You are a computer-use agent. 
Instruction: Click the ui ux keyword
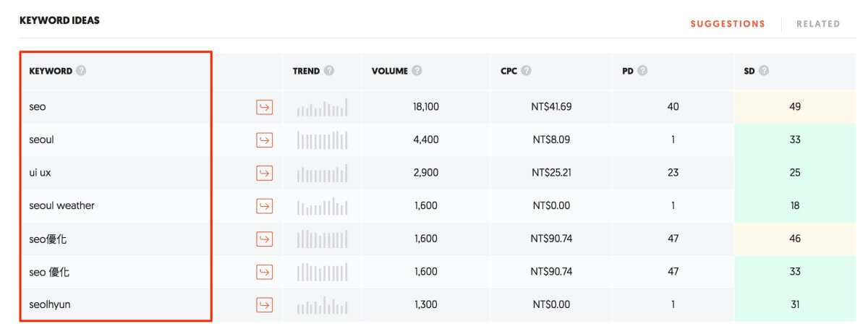point(43,173)
